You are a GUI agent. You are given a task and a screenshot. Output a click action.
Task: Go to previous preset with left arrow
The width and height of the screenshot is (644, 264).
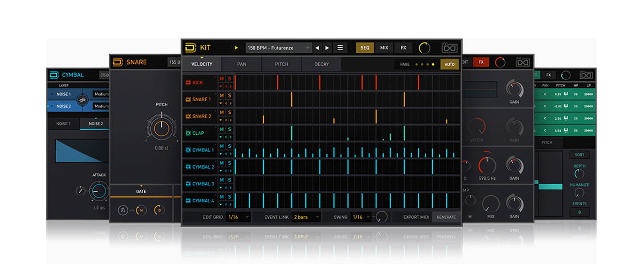click(317, 48)
